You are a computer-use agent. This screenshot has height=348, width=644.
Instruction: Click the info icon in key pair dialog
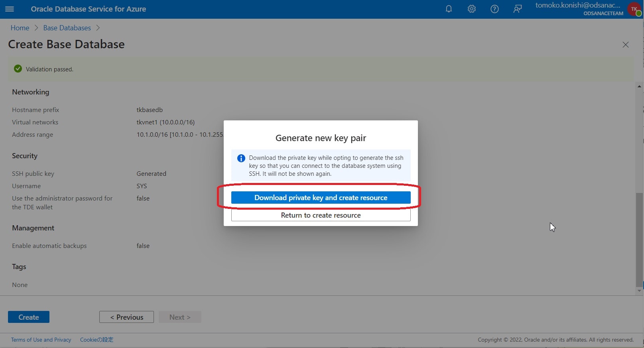241,158
